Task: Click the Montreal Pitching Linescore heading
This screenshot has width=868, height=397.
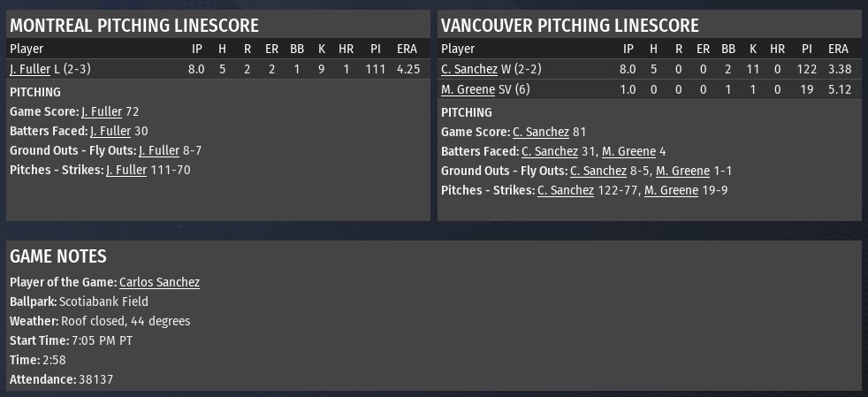Action: [x=134, y=26]
